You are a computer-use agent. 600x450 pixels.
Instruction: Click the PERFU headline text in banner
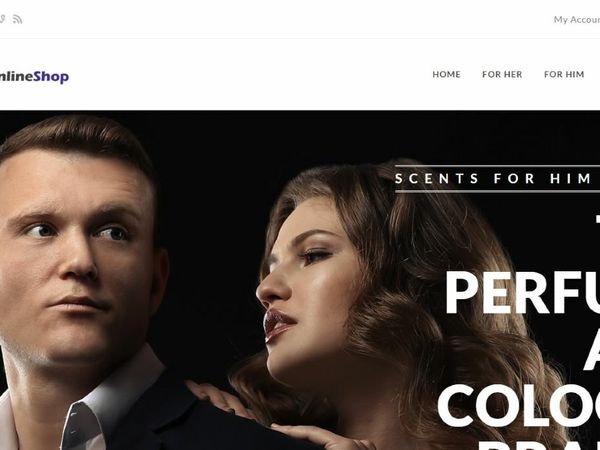click(522, 292)
